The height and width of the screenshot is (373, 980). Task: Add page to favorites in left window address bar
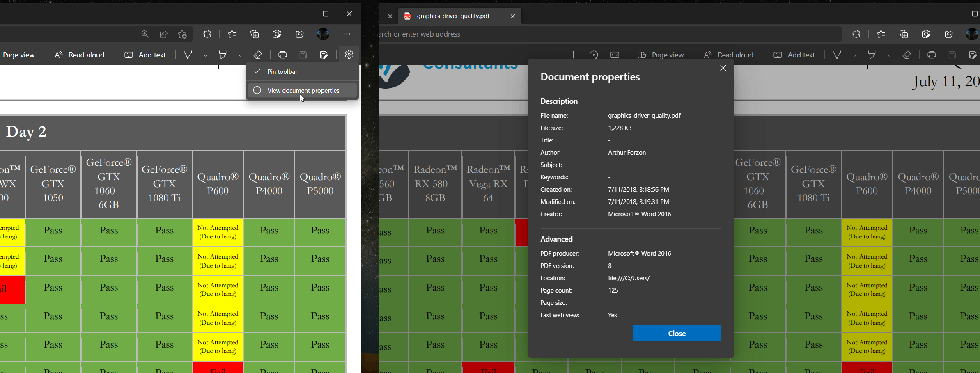pos(182,34)
